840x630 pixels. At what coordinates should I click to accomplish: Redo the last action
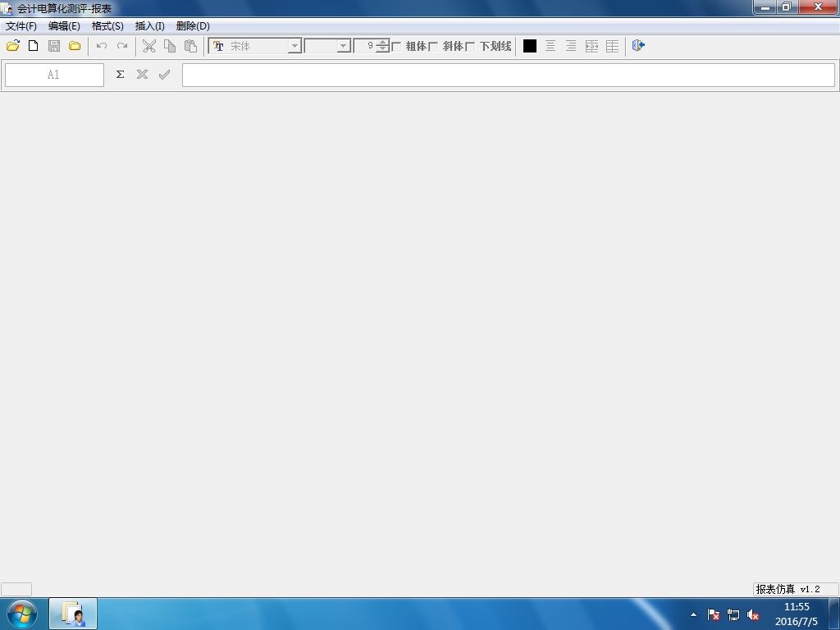coord(122,46)
